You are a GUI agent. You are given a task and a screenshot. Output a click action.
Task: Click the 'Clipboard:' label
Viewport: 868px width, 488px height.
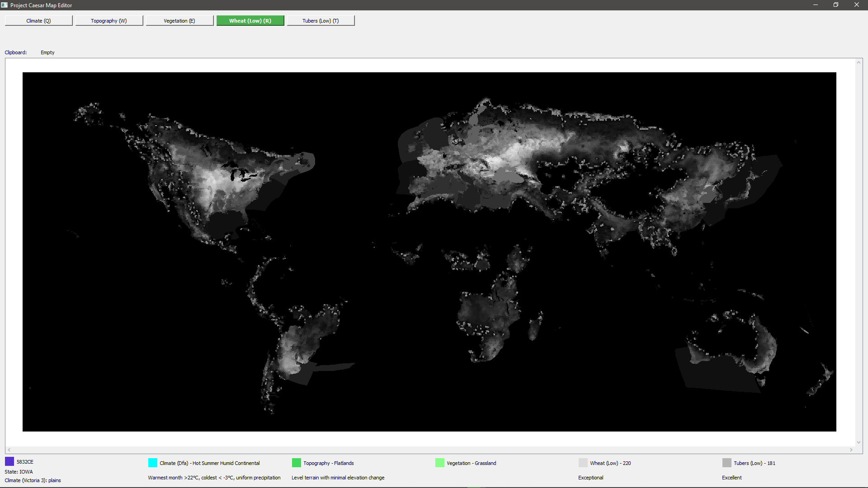(16, 52)
